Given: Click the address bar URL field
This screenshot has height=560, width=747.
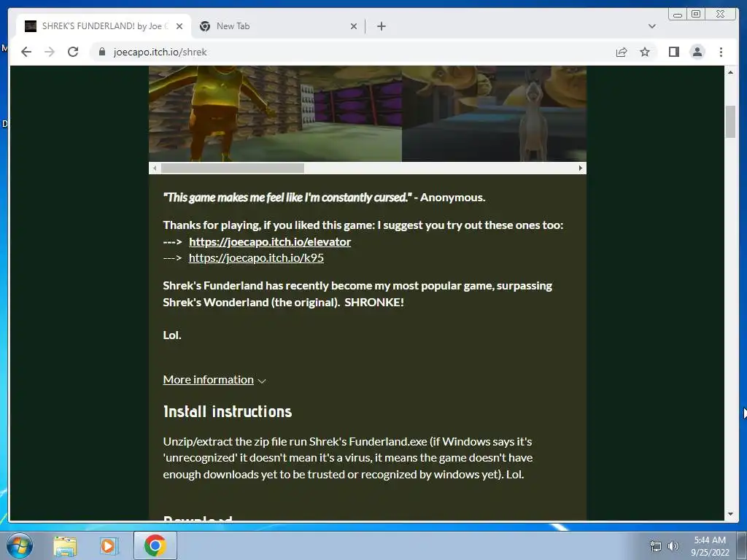Looking at the screenshot, I should point(351,52).
